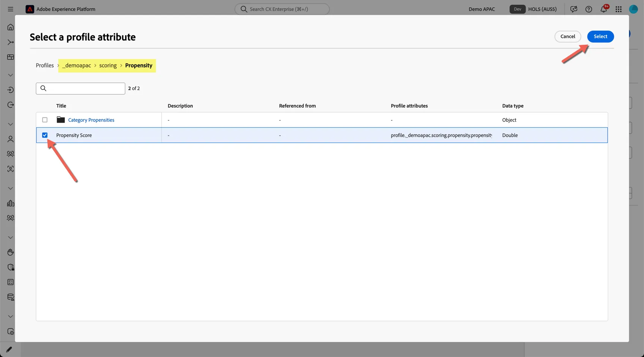Click the Cancel button
The image size is (644, 357).
tap(568, 37)
